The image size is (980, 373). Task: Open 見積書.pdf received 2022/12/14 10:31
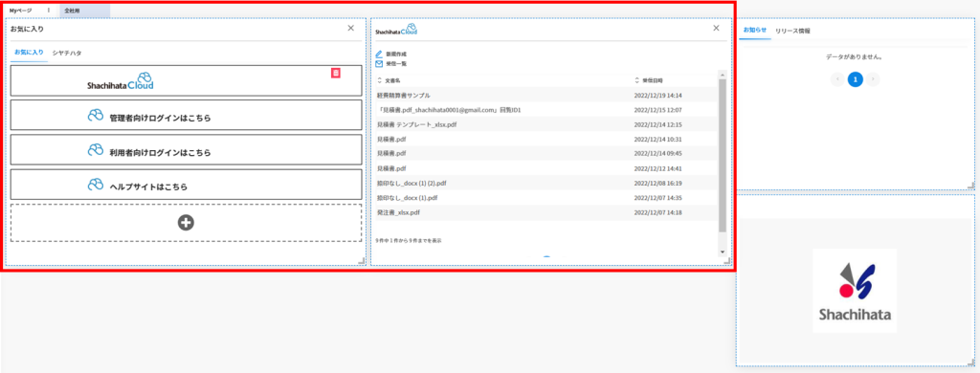coord(391,140)
